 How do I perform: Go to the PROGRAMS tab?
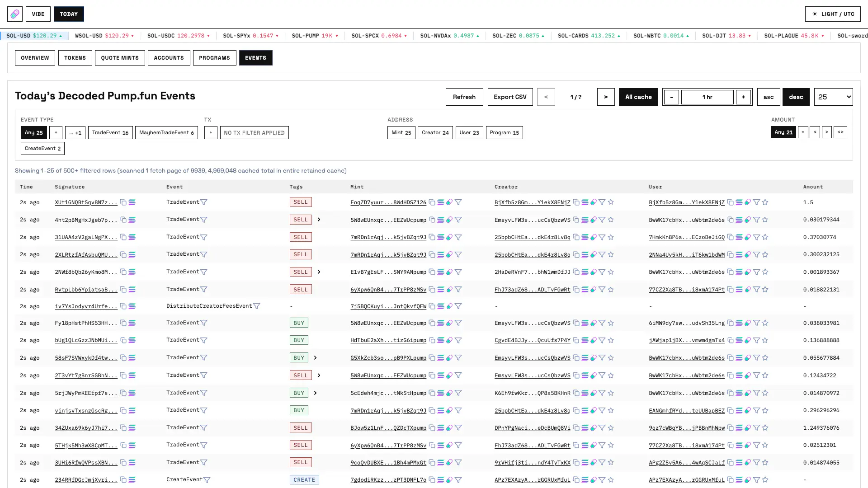(x=214, y=58)
